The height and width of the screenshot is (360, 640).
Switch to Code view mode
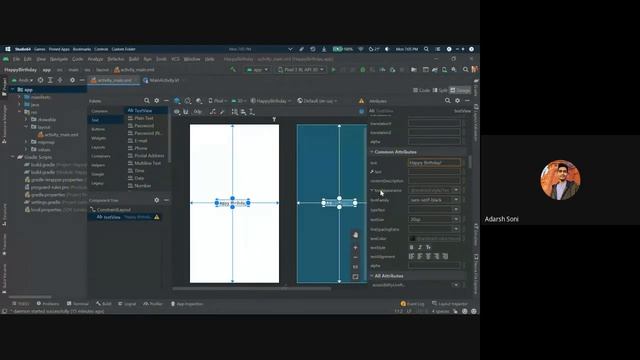(421, 90)
